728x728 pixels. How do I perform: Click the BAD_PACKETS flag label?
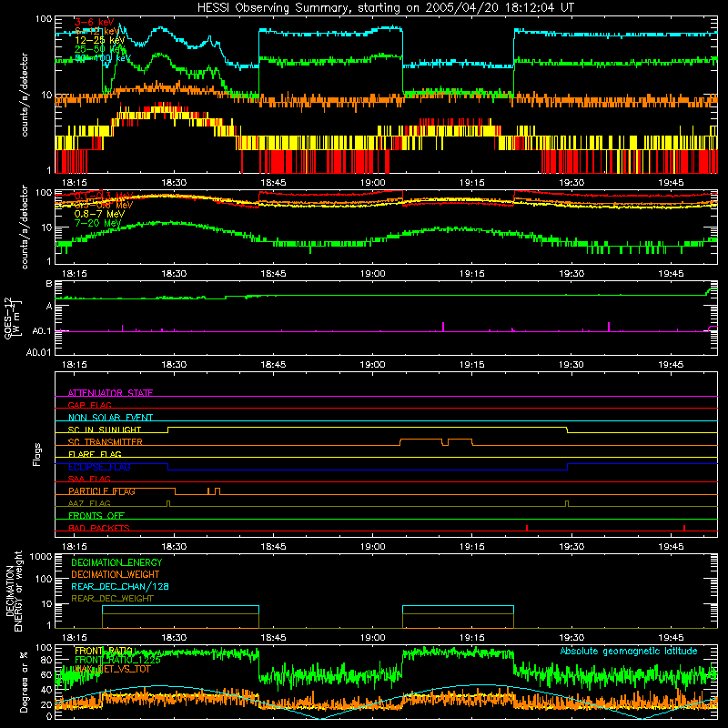pyautogui.click(x=99, y=528)
